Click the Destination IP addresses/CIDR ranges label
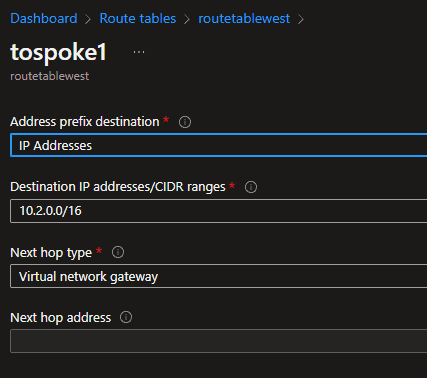 (x=118, y=187)
